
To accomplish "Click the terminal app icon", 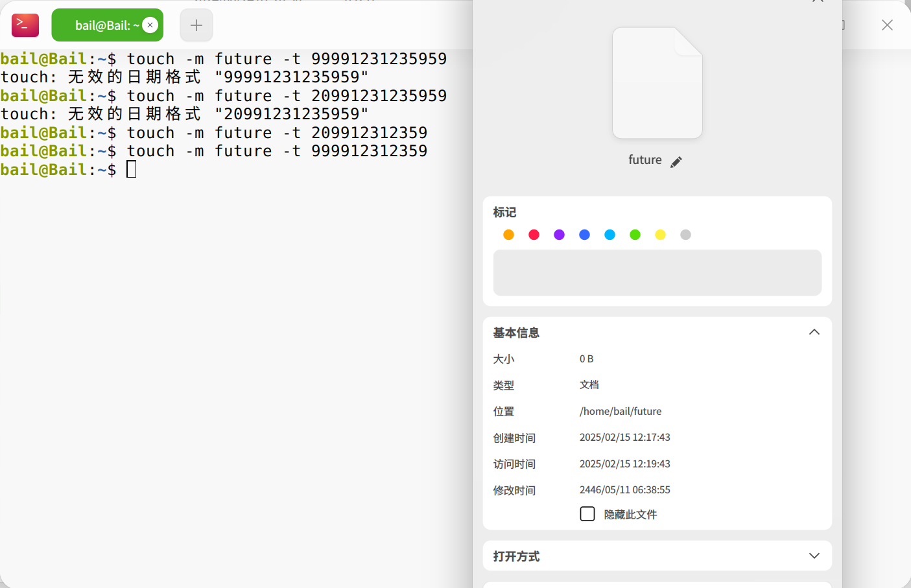I will (25, 25).
